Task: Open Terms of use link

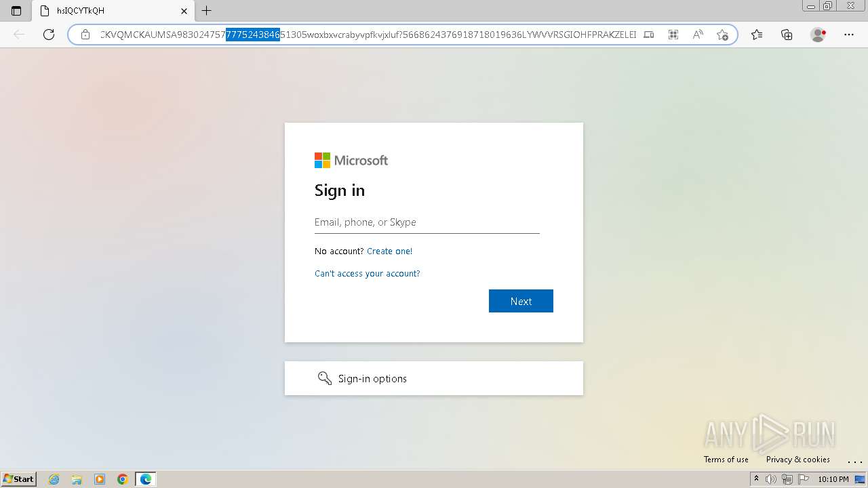Action: coord(726,460)
